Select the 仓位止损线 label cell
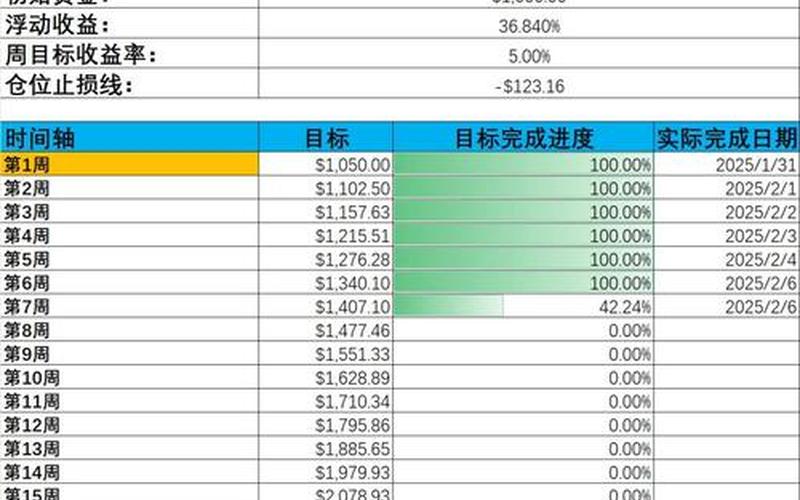Viewport: 800px width, 500px height. (x=130, y=84)
